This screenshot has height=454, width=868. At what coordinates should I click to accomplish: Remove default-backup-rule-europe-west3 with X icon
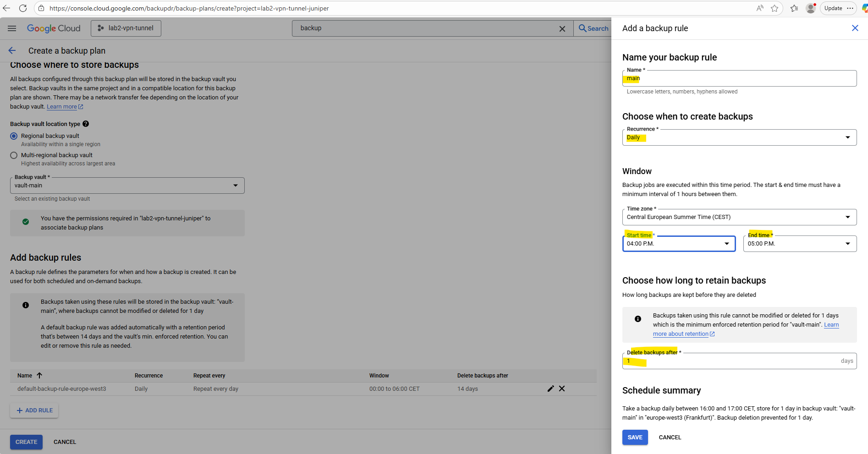point(562,388)
